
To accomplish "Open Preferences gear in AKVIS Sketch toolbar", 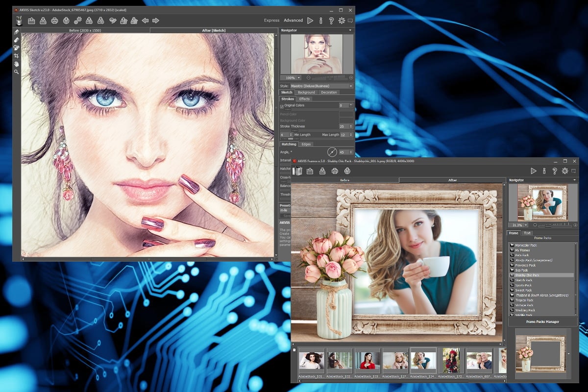I will pos(342,21).
